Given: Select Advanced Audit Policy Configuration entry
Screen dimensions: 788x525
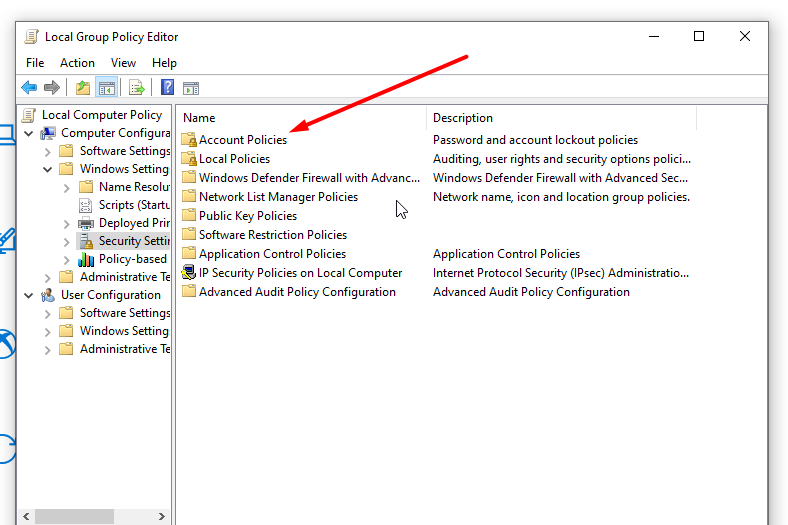Looking at the screenshot, I should click(297, 292).
